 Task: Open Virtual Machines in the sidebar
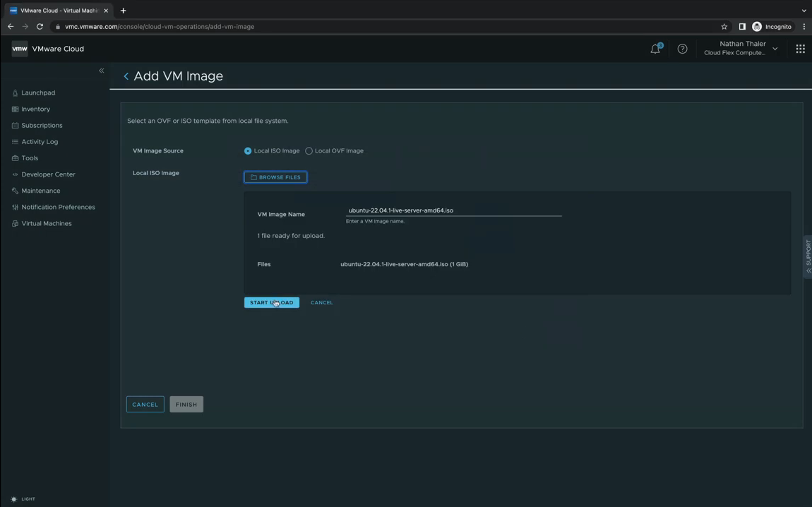pos(47,223)
